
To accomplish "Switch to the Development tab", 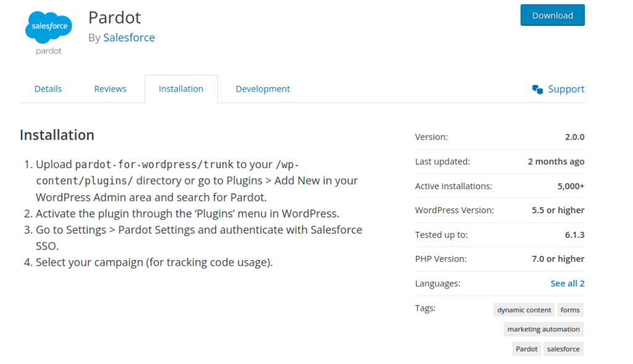I will [262, 88].
